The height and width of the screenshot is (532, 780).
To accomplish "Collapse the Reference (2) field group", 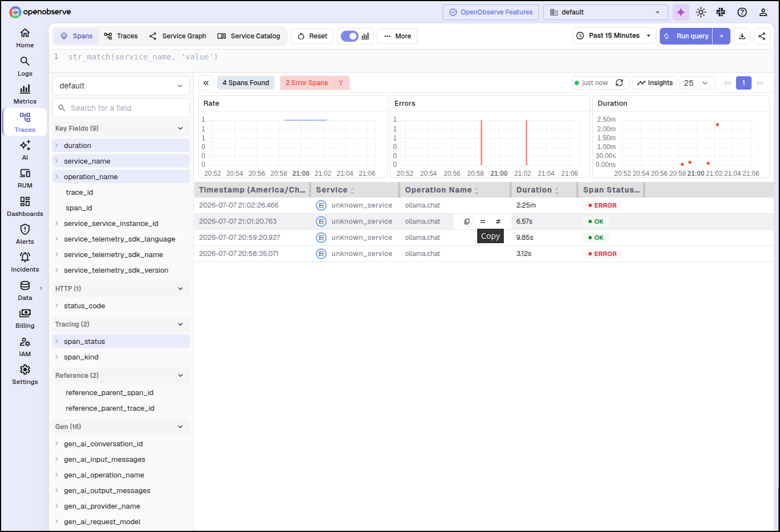I will 121,376.
